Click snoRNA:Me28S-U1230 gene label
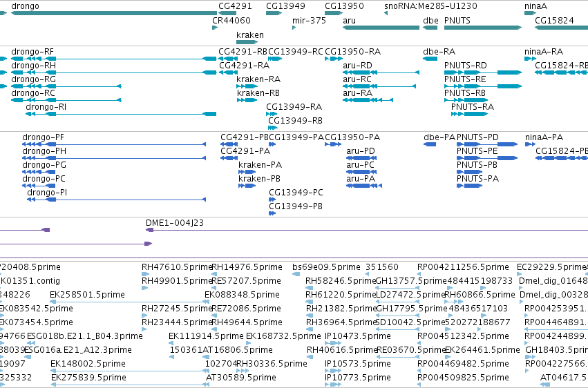 tap(430, 6)
